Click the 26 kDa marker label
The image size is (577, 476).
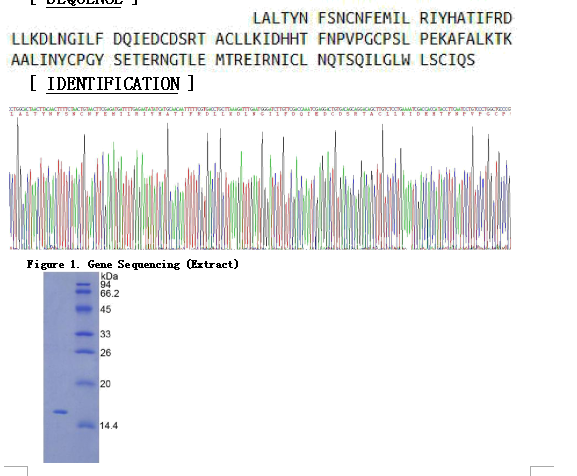coord(106,353)
